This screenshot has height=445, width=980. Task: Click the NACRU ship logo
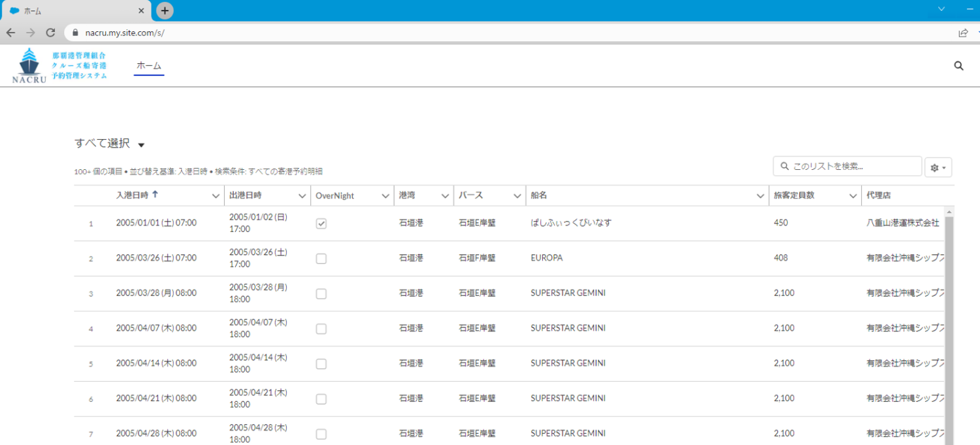click(29, 65)
